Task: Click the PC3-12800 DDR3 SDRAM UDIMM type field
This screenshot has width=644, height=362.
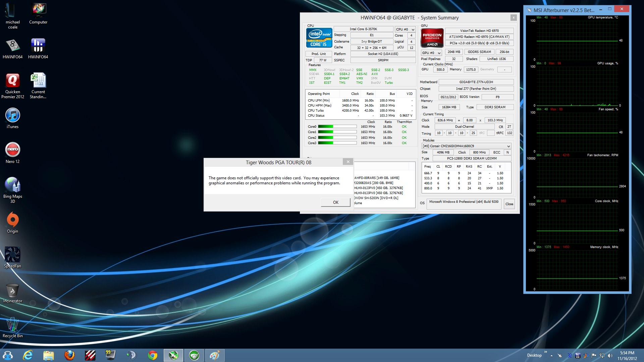Action: (x=472, y=159)
